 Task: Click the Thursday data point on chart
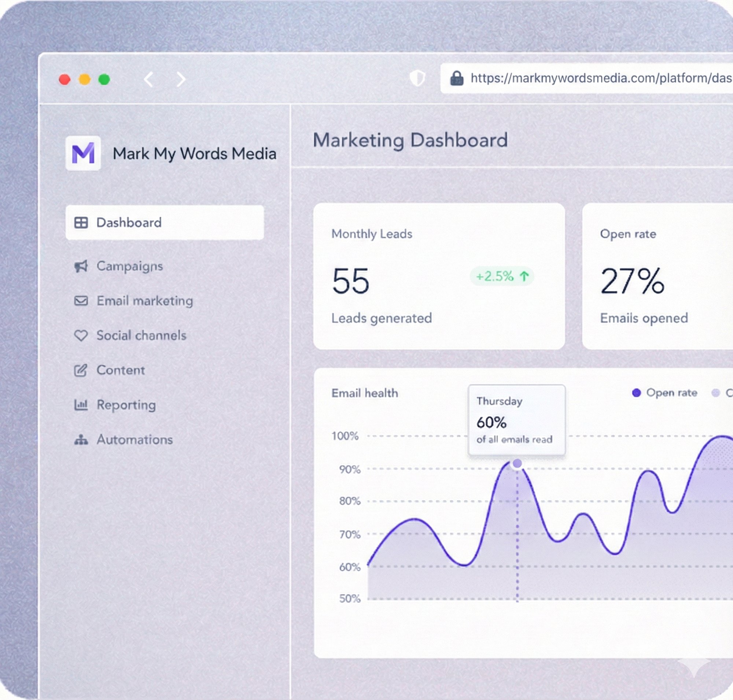(517, 463)
